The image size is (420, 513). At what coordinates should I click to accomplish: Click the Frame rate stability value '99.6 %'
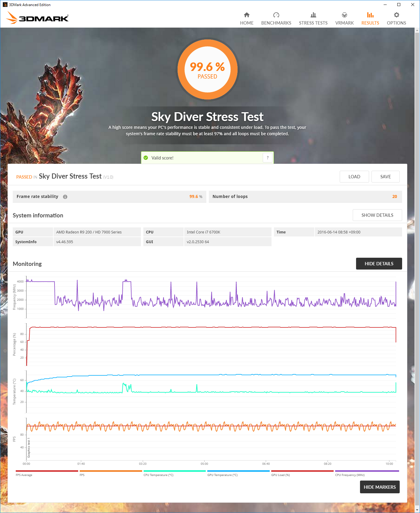[x=196, y=197]
